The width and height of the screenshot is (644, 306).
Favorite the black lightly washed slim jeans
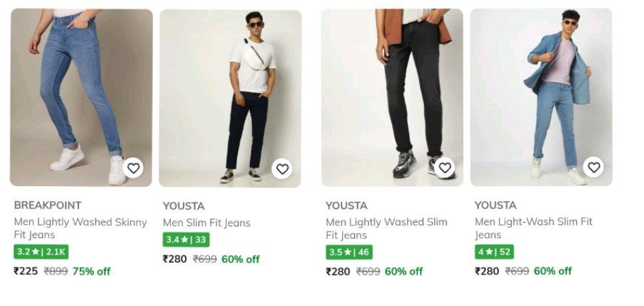coord(445,168)
